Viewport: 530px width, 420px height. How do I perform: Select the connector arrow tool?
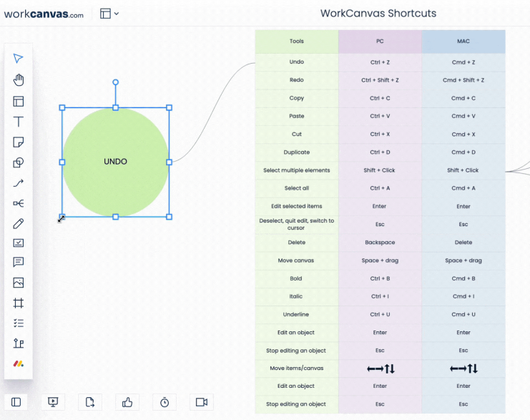coord(19,183)
